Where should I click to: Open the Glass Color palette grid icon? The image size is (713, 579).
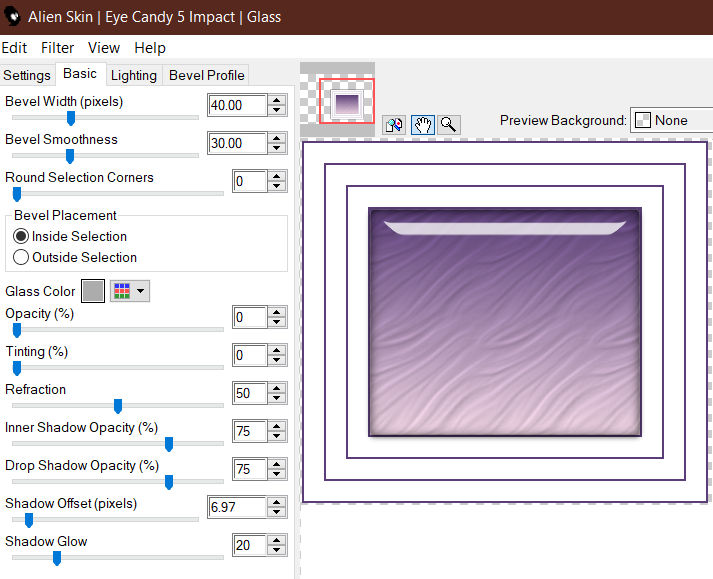coord(122,291)
